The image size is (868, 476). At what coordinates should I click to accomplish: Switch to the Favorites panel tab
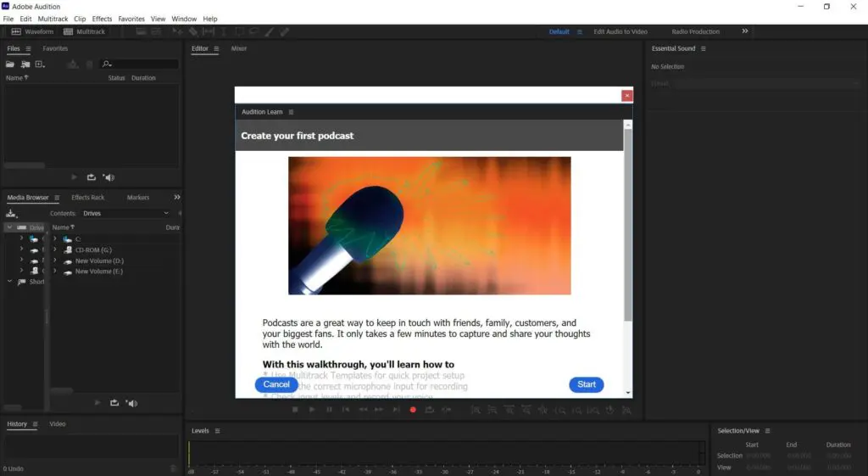(x=55, y=48)
